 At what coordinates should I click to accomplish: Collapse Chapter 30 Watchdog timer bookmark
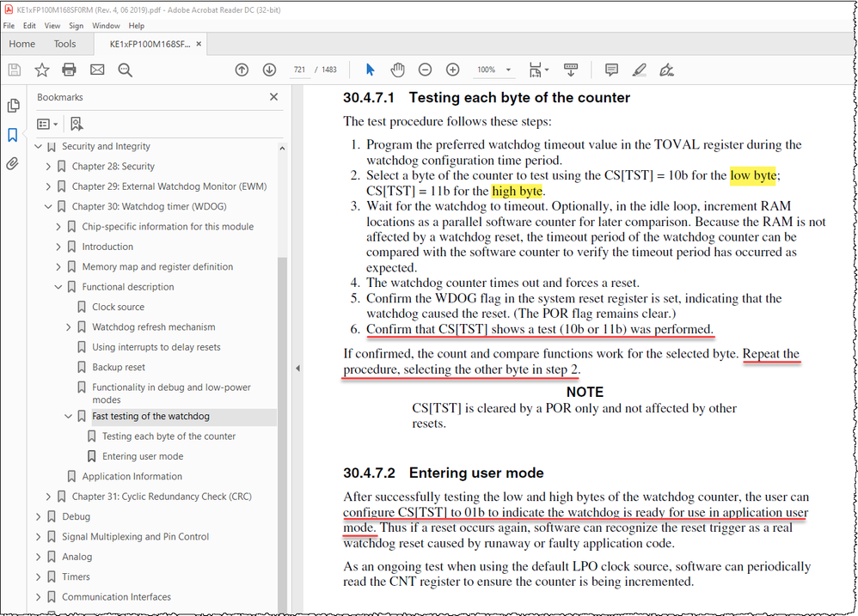(x=48, y=206)
